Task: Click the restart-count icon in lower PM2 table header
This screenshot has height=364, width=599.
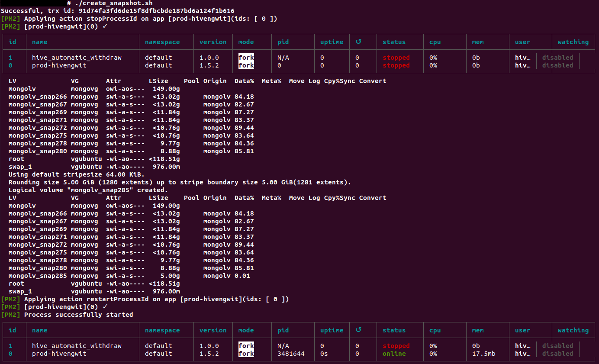Action: 358,330
